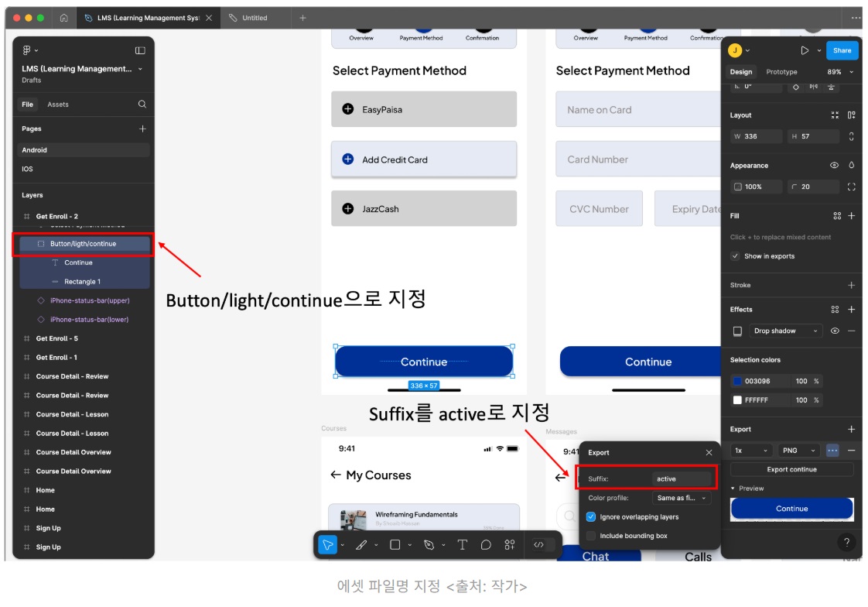This screenshot has height=607, width=868.
Task: Click the 003096 blue color swatch
Action: tap(737, 381)
